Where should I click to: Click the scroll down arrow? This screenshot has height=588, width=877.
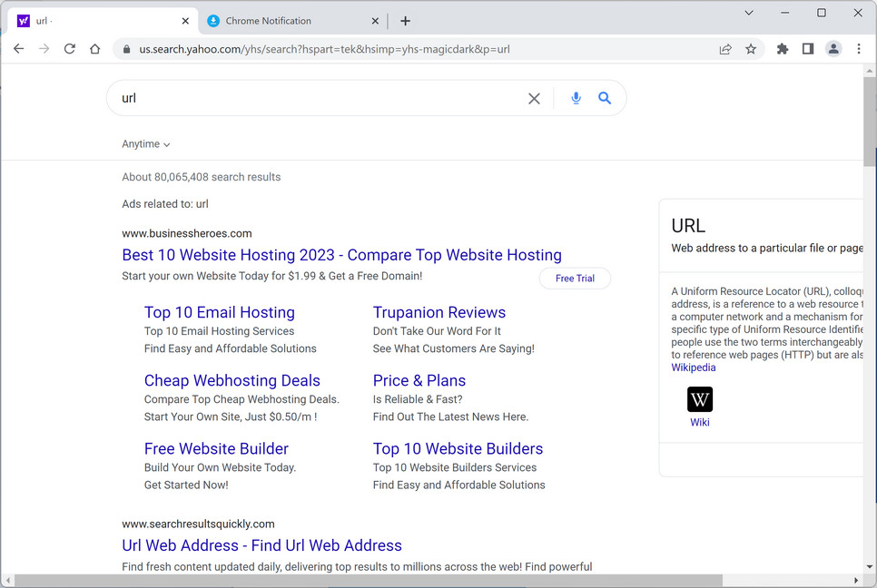(869, 567)
